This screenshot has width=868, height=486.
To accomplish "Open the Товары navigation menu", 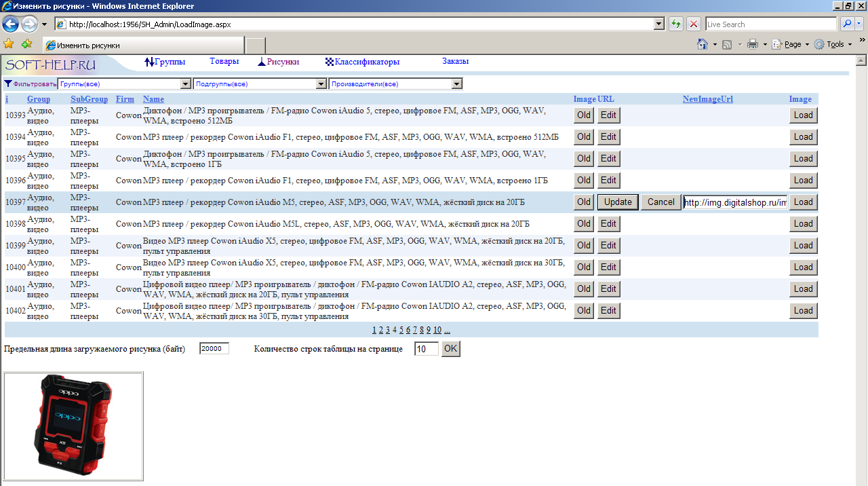I will 224,61.
